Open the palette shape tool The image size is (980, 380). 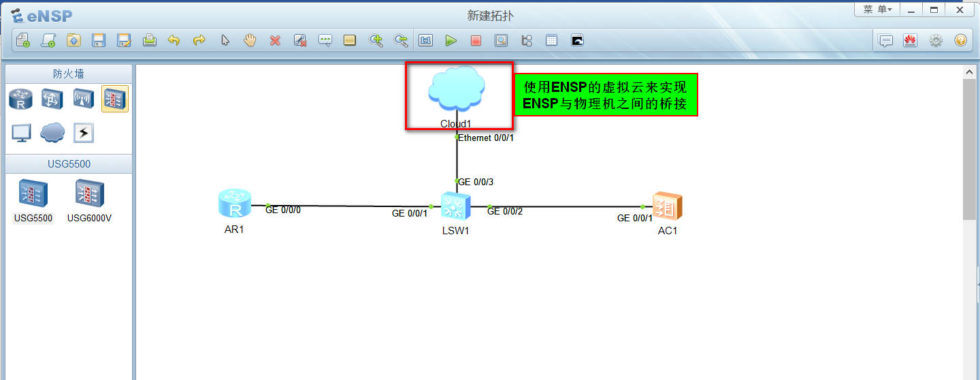tap(350, 40)
